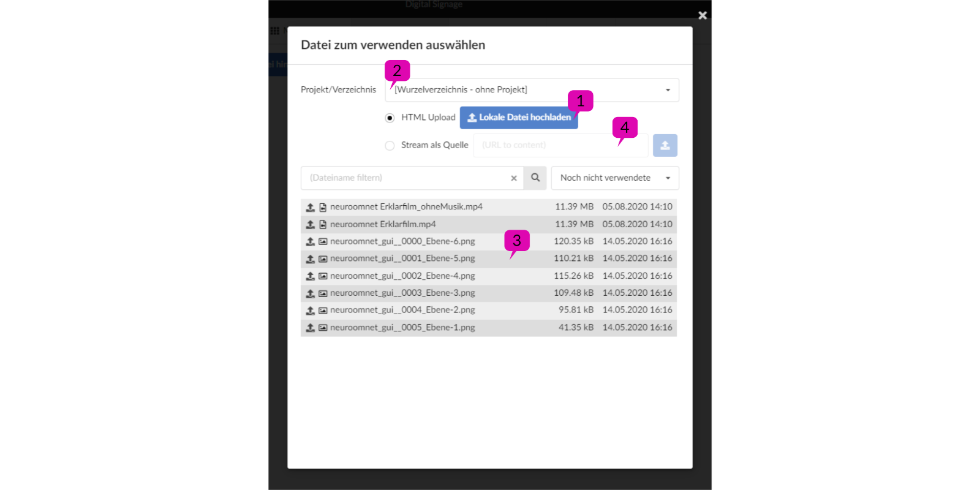Screen dimensions: 980x490
Task: Select the HTML Upload radio button
Action: (x=390, y=118)
